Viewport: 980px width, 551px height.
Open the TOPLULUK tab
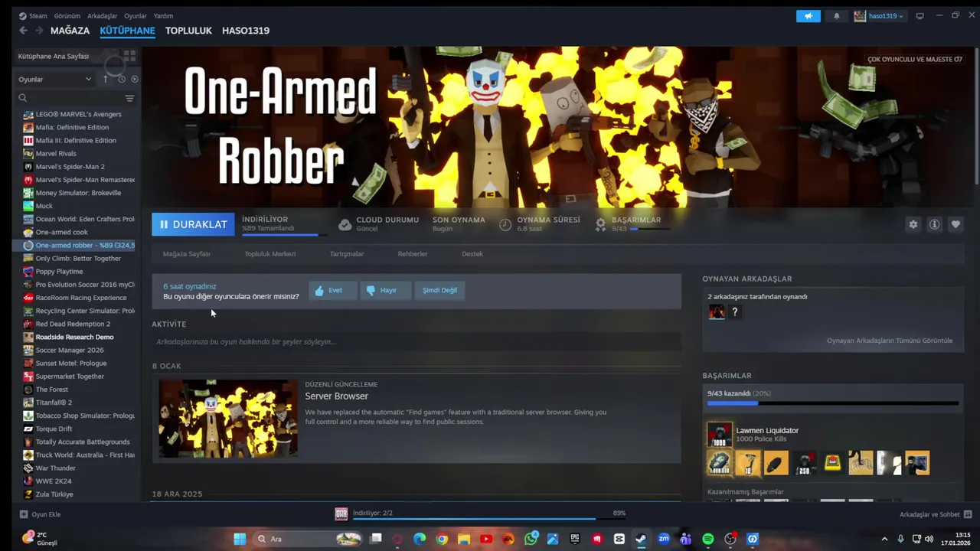tap(188, 31)
